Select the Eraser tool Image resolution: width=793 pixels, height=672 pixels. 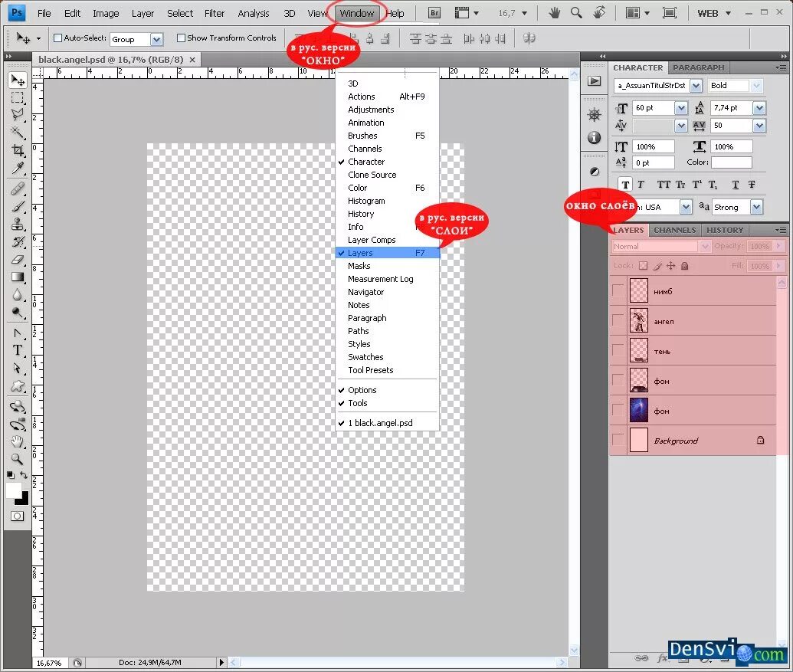point(18,259)
